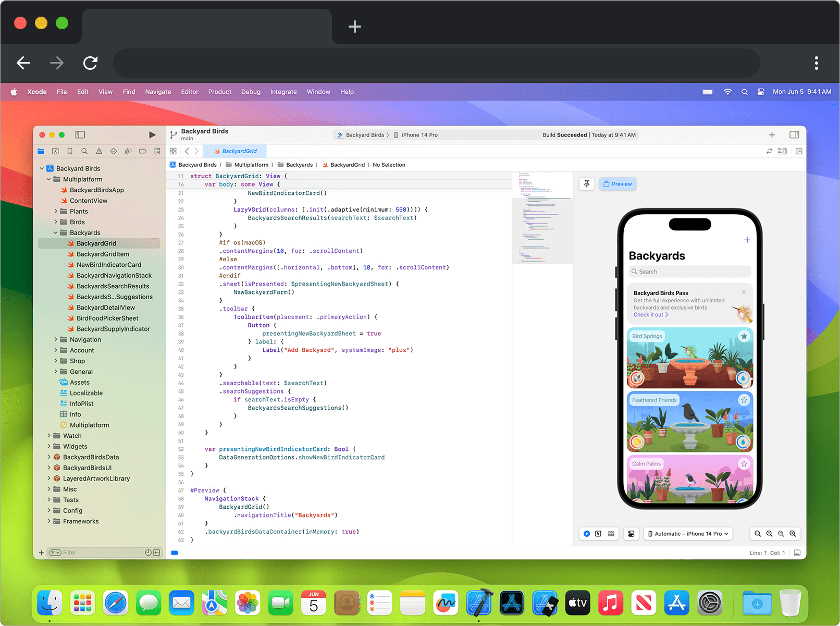Open the test navigator diamond icon
Viewport: 840px width, 626px height.
[114, 151]
